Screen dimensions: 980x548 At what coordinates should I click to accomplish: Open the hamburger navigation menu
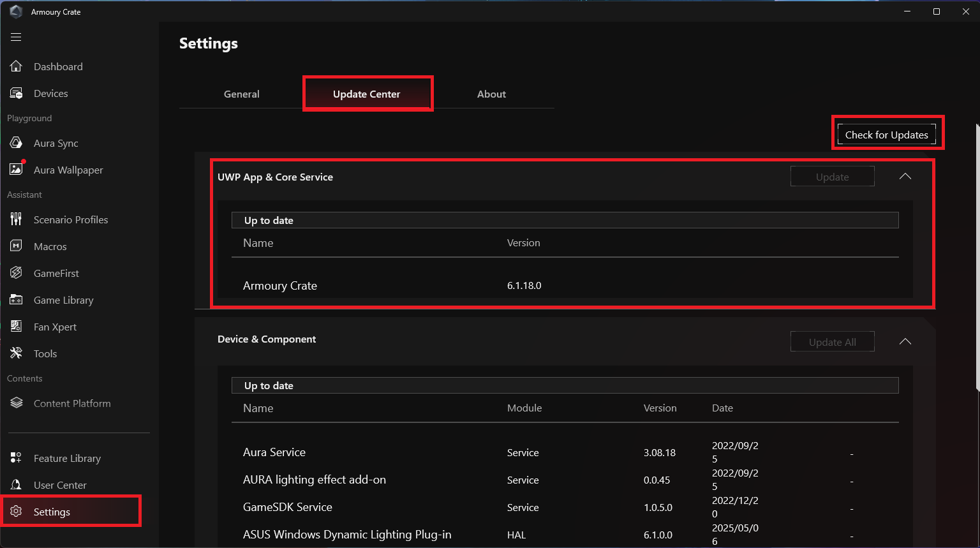pyautogui.click(x=16, y=37)
